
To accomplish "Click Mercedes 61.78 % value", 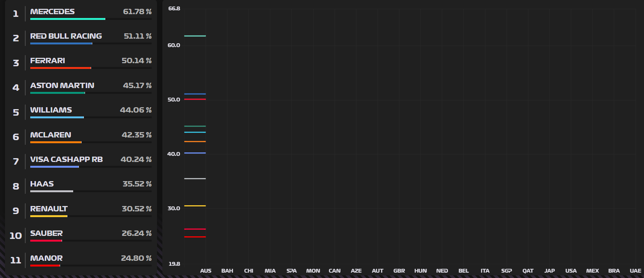I will pos(137,11).
